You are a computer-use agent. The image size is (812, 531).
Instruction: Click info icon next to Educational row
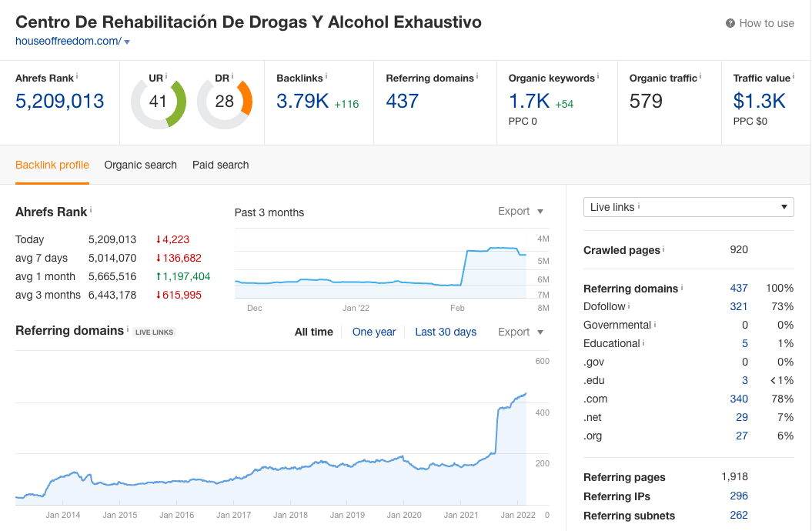643,342
